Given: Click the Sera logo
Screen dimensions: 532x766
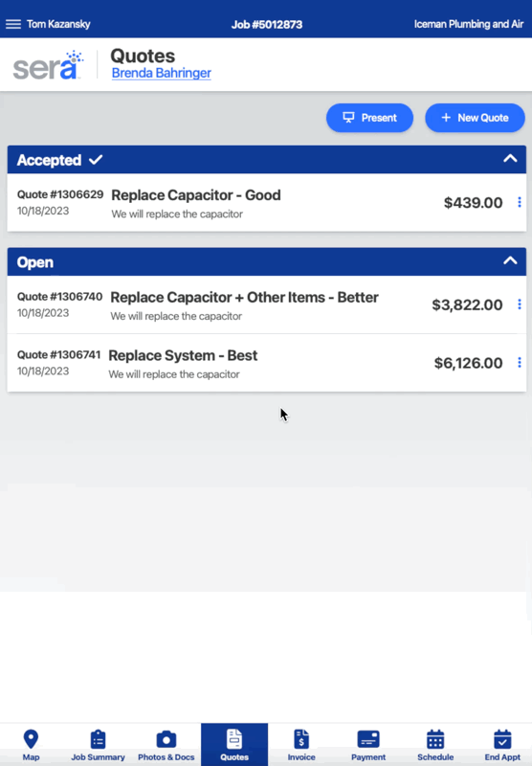Looking at the screenshot, I should [x=48, y=64].
